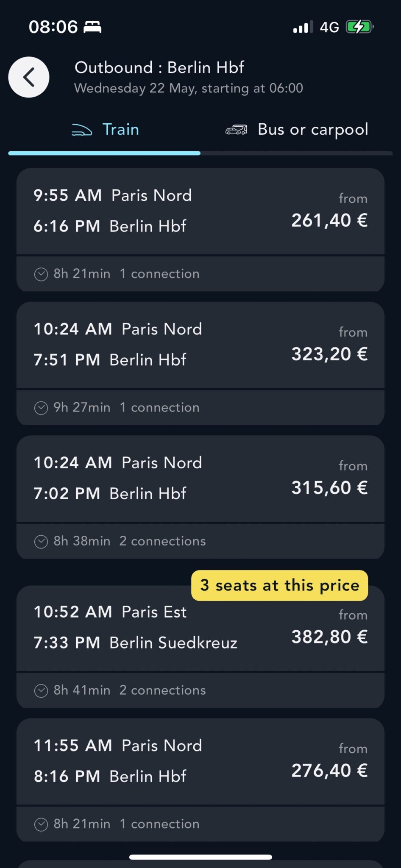This screenshot has height=868, width=401.
Task: Switch to Bus or carpool tab
Action: (313, 130)
